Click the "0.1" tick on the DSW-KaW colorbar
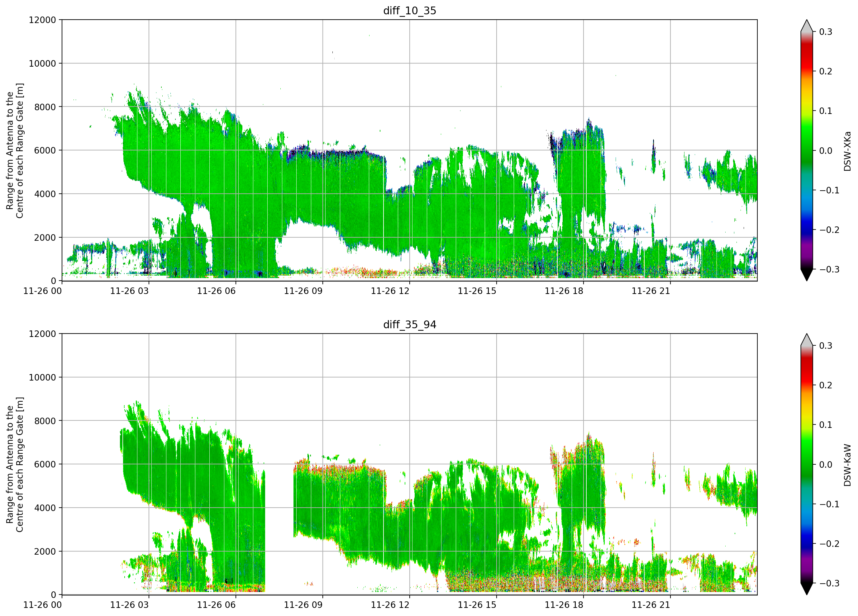 pos(826,425)
